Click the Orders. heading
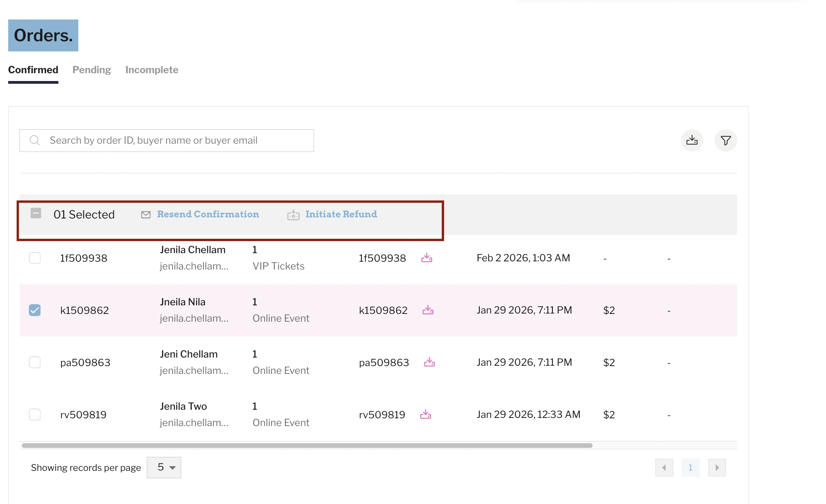This screenshot has width=826, height=504. click(43, 35)
